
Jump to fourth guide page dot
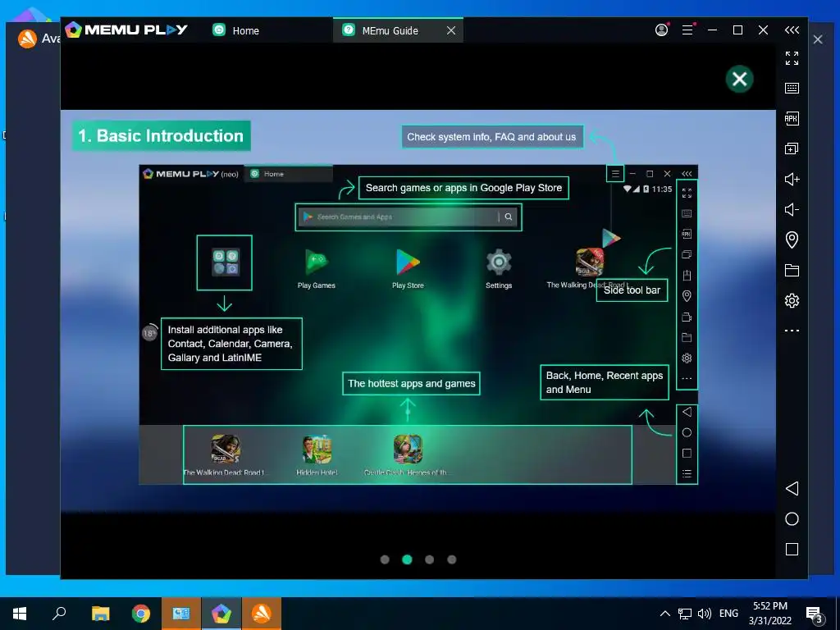point(452,559)
